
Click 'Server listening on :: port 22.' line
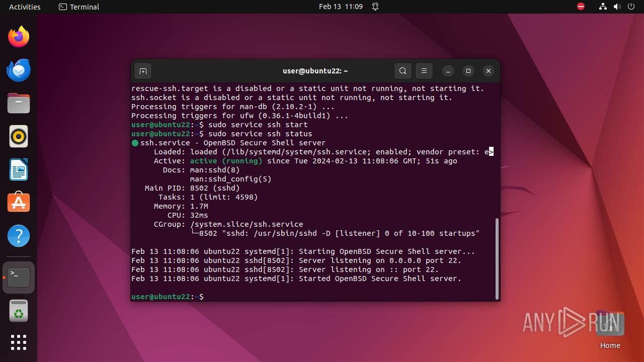tap(369, 269)
